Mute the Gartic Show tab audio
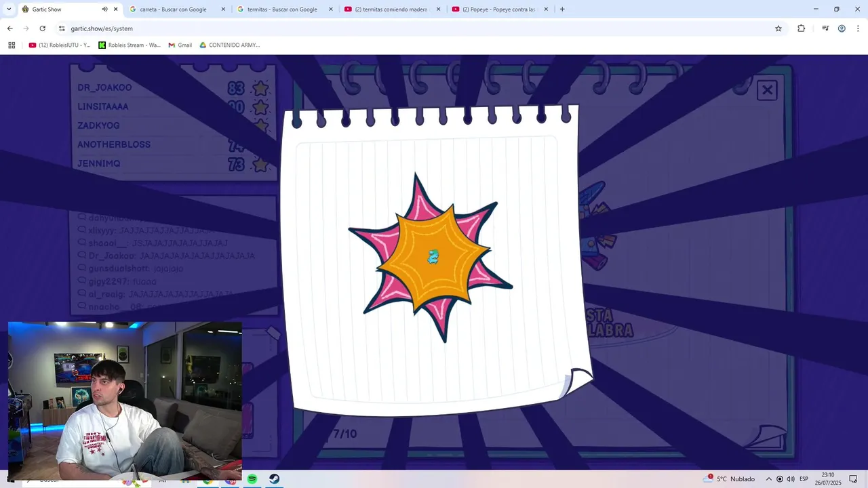The image size is (868, 488). pos(104,9)
